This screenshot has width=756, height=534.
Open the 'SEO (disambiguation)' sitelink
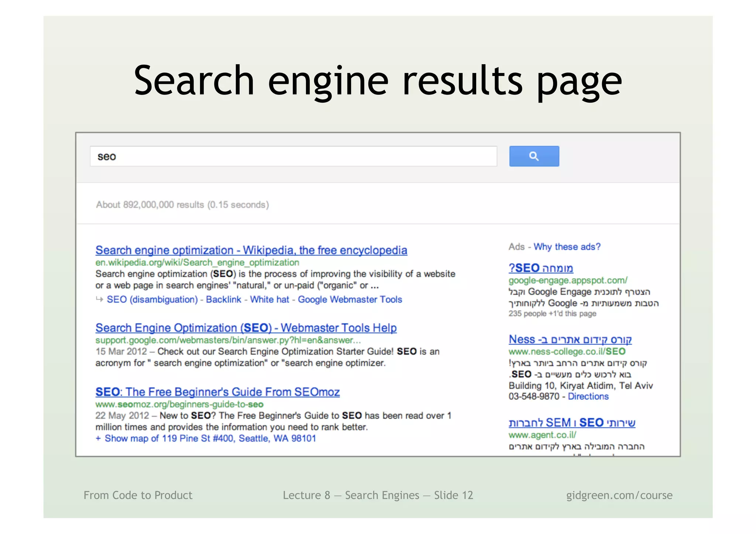(x=152, y=299)
